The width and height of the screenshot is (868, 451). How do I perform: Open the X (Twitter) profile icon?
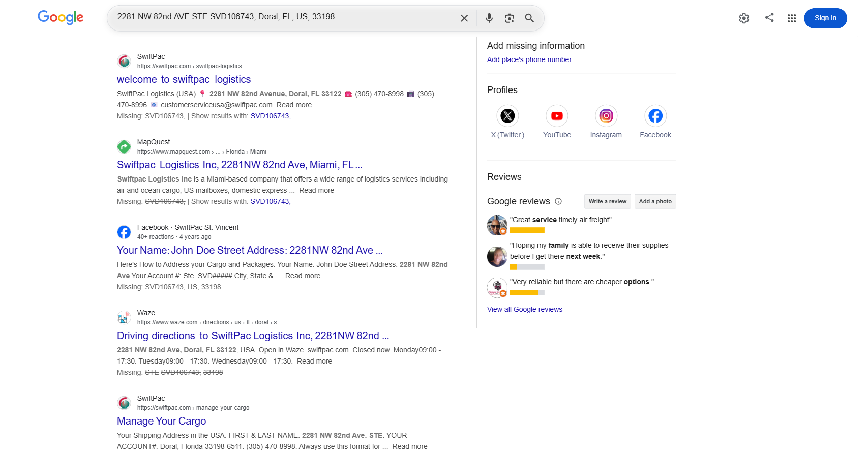(507, 116)
